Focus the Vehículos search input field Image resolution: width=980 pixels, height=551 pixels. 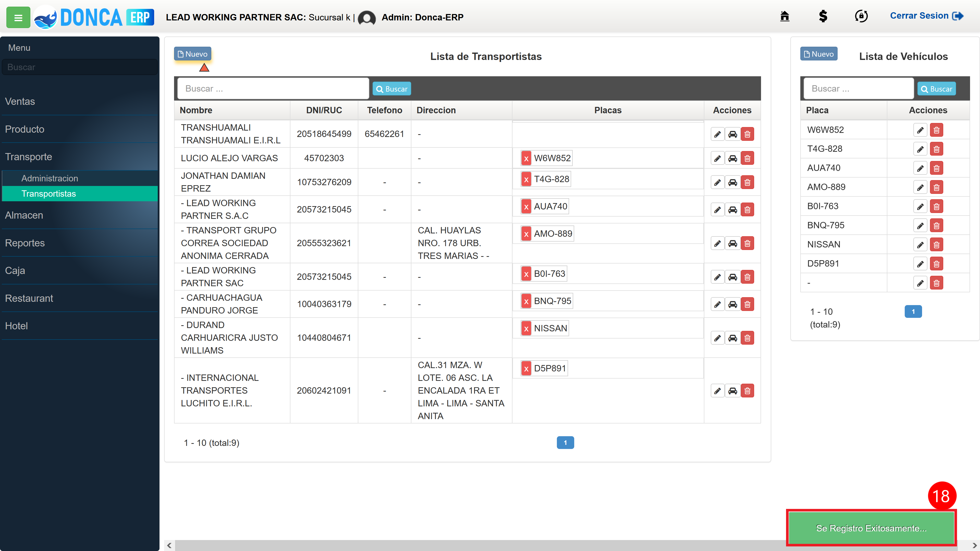pos(858,89)
